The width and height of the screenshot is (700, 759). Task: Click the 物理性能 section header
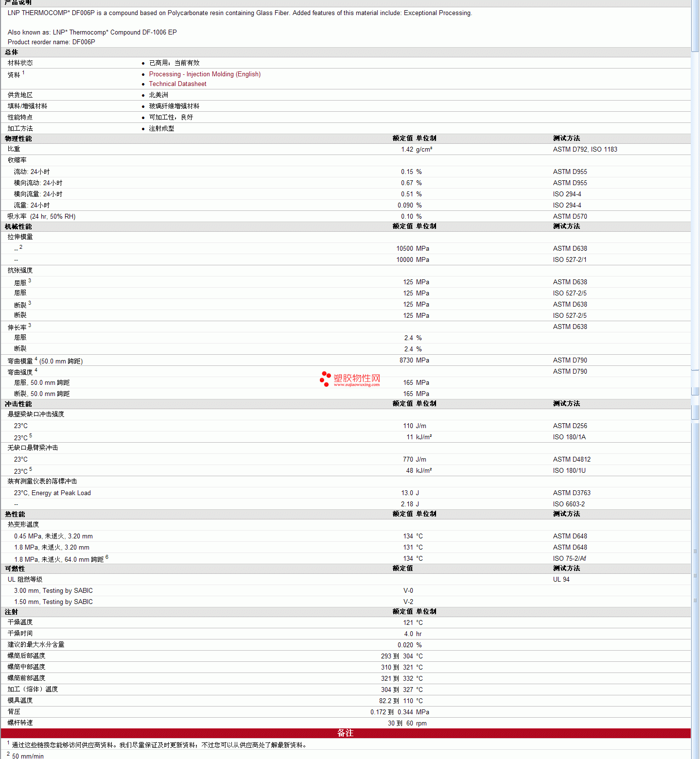(18, 139)
